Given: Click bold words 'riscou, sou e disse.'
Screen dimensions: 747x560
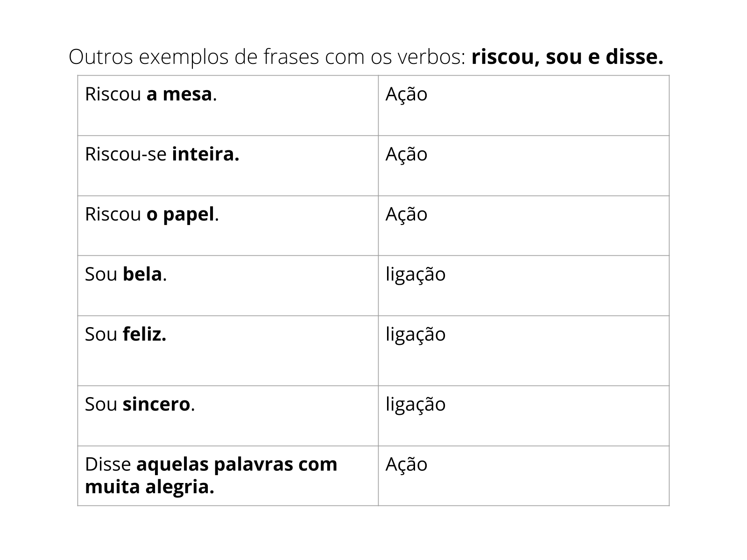Looking at the screenshot, I should (x=567, y=57).
